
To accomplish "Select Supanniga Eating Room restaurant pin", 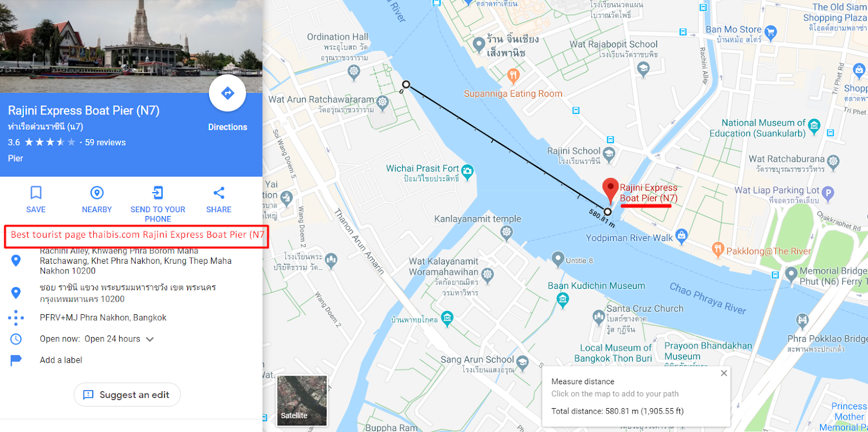I will tap(513, 76).
